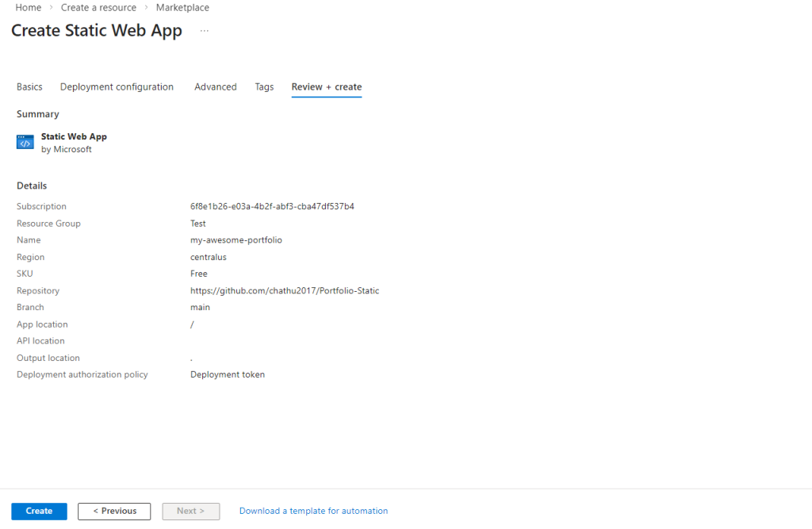Image resolution: width=812 pixels, height=529 pixels.
Task: Click the Create Static Web App heading
Action: coord(97,31)
